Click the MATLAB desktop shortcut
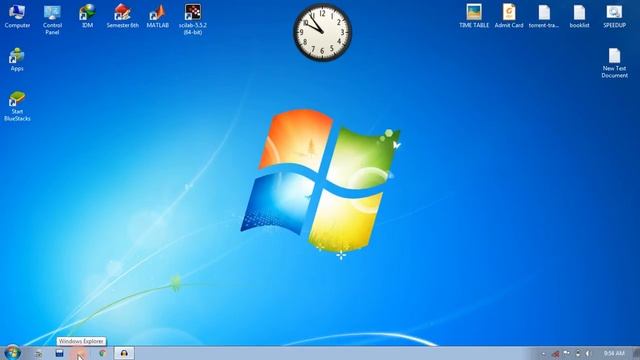This screenshot has width=640, height=360. 158,16
